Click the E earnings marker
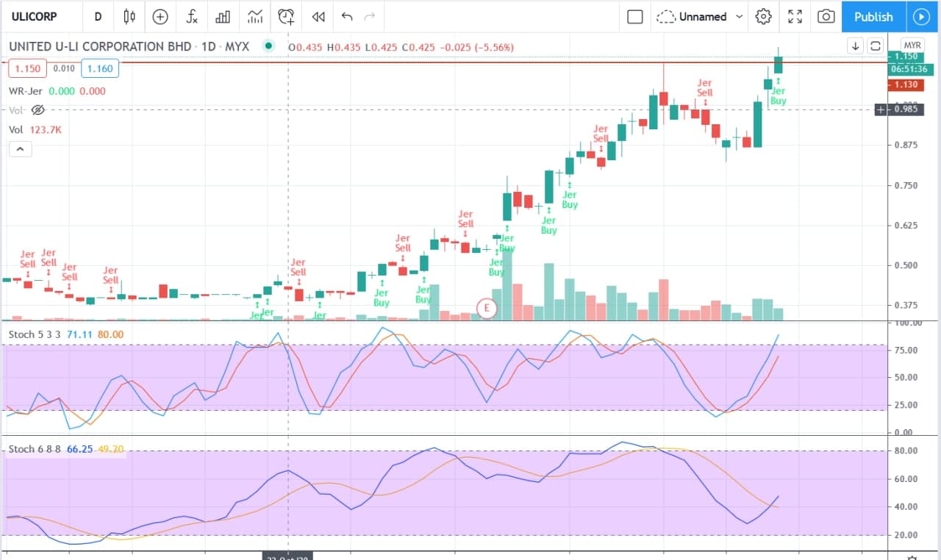 pos(487,308)
